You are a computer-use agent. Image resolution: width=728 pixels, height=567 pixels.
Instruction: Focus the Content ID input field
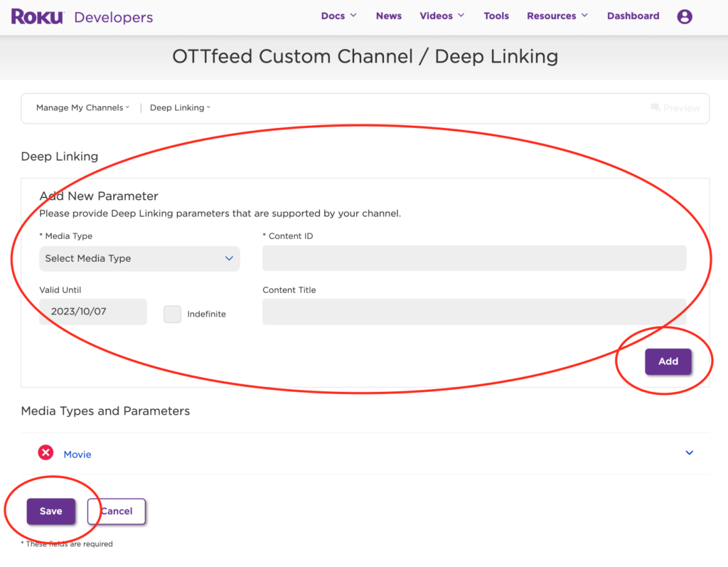pos(474,258)
